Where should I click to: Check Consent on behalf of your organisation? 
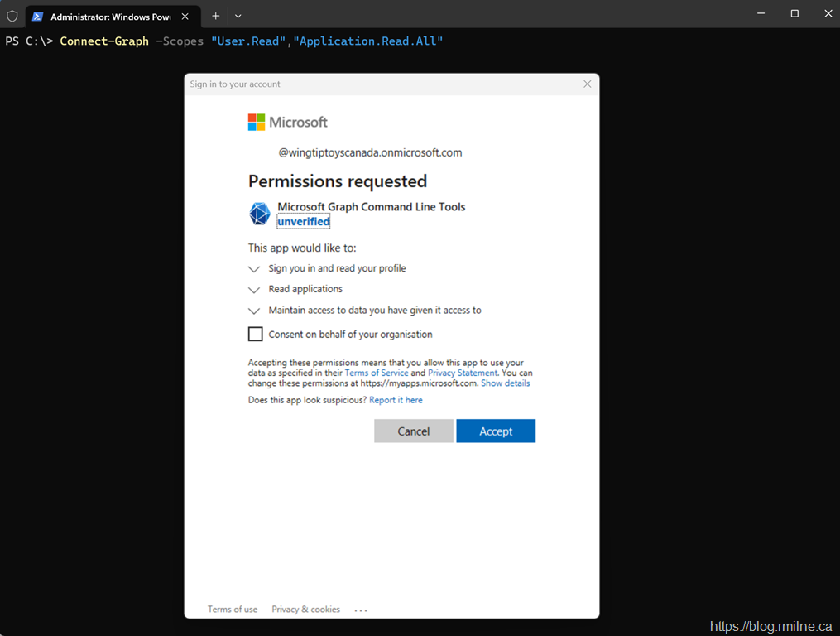coord(256,335)
